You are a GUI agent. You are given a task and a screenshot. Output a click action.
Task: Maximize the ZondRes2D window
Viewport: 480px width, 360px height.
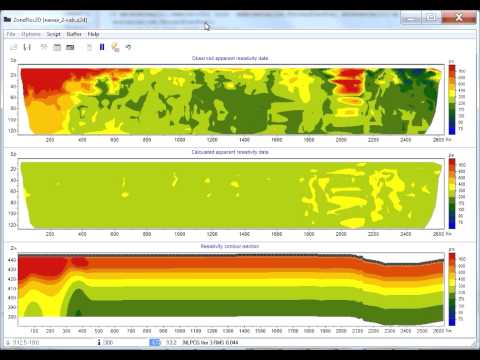click(x=431, y=18)
